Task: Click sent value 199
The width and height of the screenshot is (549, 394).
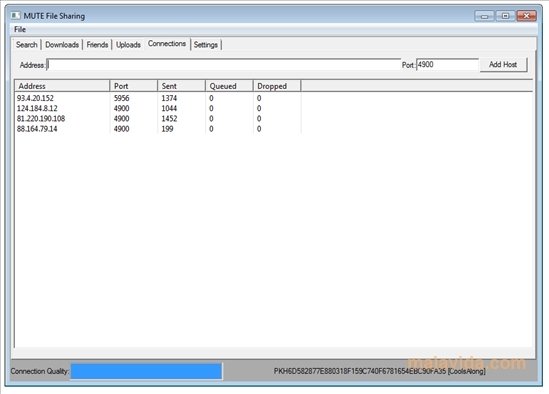Action: tap(167, 129)
